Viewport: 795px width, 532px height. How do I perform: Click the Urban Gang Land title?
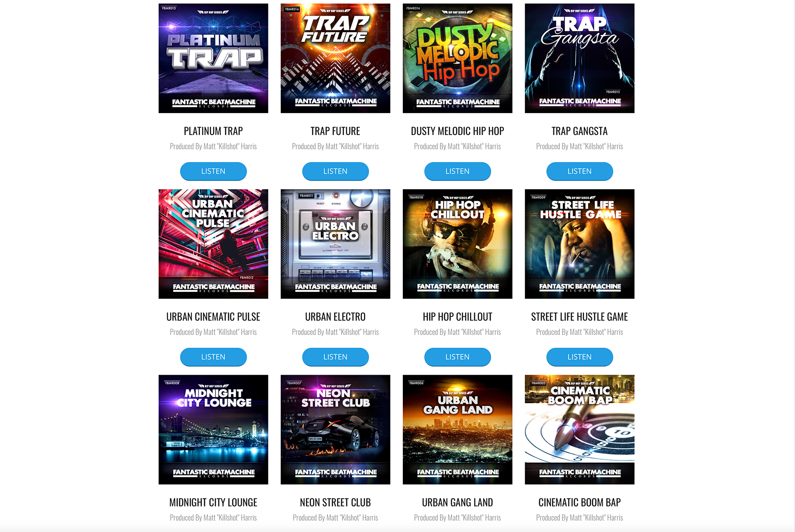[458, 503]
